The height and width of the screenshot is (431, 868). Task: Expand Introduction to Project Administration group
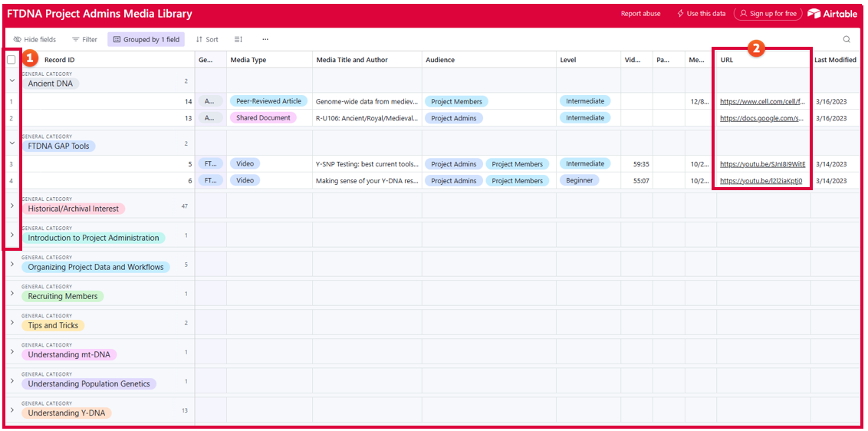coord(12,235)
